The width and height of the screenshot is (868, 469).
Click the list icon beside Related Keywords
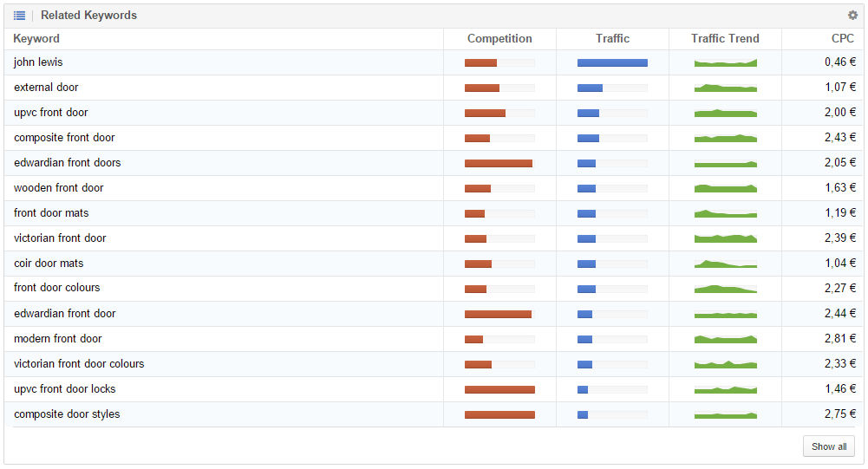pos(19,16)
